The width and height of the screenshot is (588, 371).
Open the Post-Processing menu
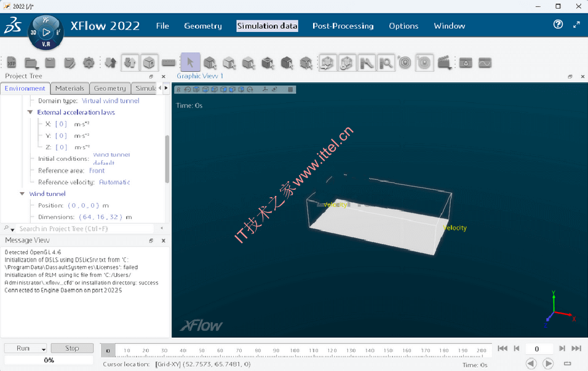tap(343, 26)
